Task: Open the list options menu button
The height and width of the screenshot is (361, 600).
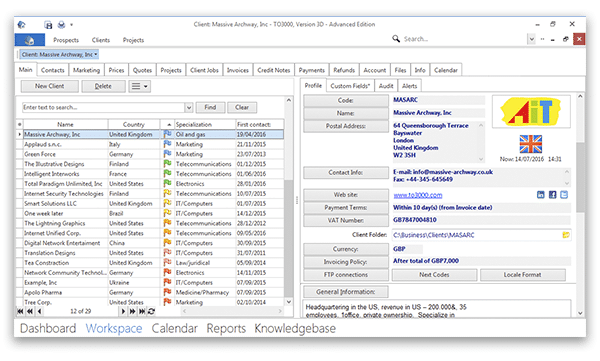Action: [x=140, y=86]
